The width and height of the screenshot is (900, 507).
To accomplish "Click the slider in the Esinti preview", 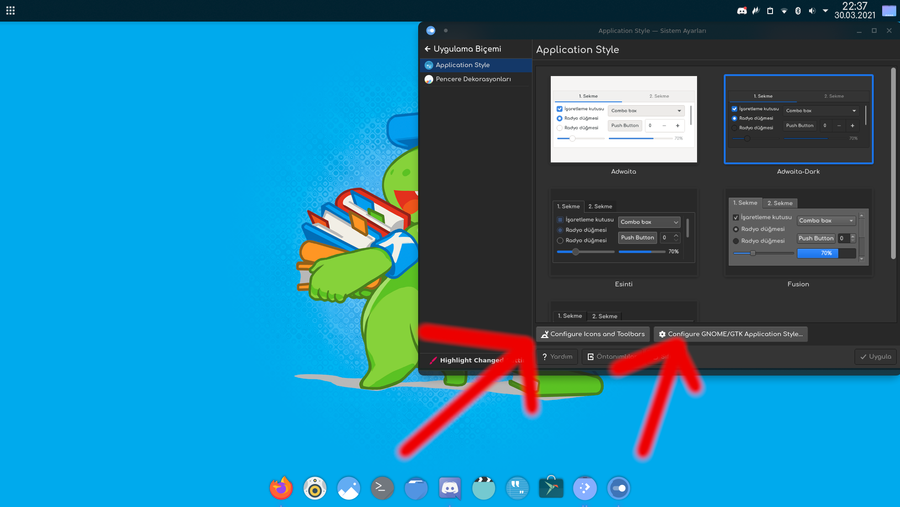I will click(x=585, y=252).
